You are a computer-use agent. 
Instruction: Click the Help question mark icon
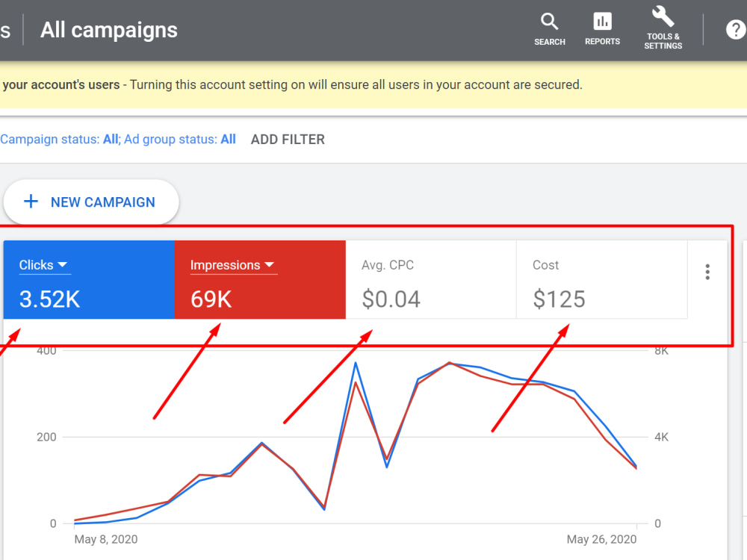pos(736,30)
